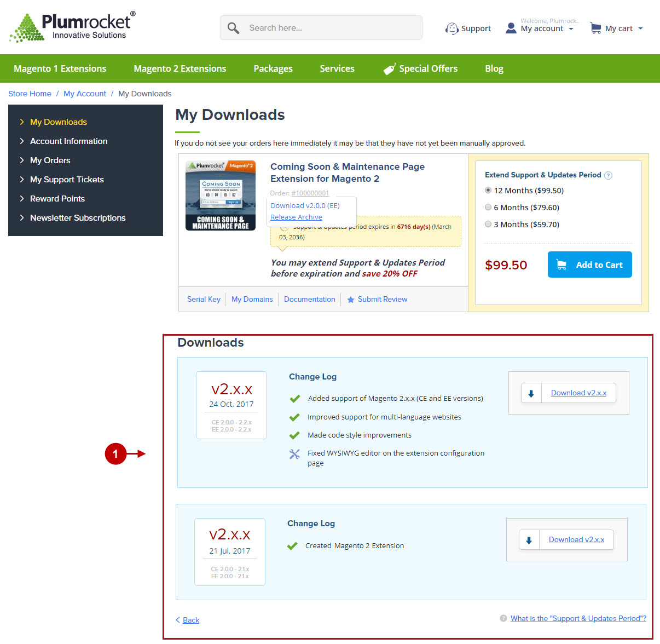Image resolution: width=660 pixels, height=644 pixels.
Task: Click Coming Soon & Maintenance Page product thumbnail
Action: pyautogui.click(x=221, y=196)
